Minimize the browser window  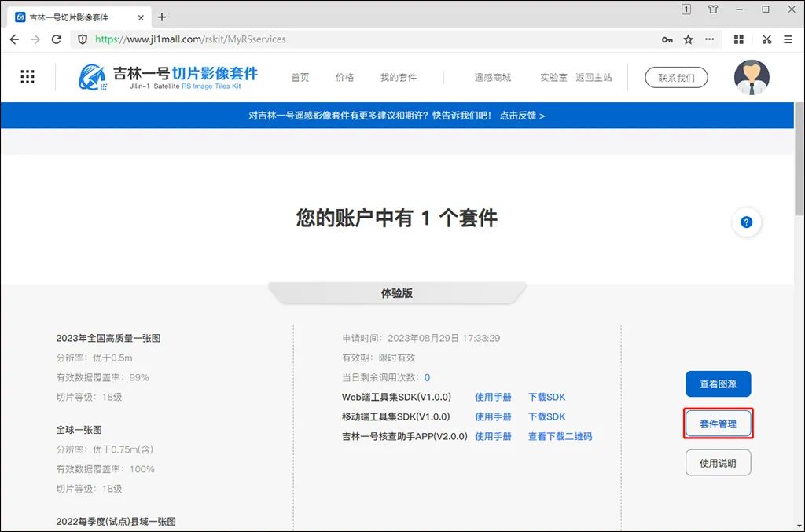[x=739, y=9]
